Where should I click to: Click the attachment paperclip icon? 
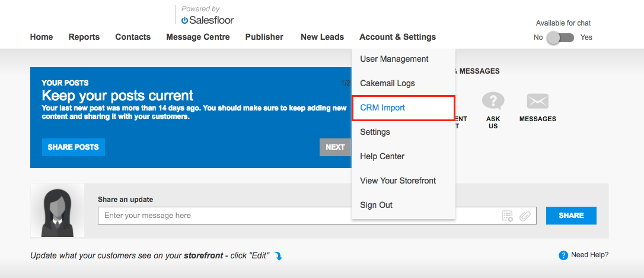525,216
